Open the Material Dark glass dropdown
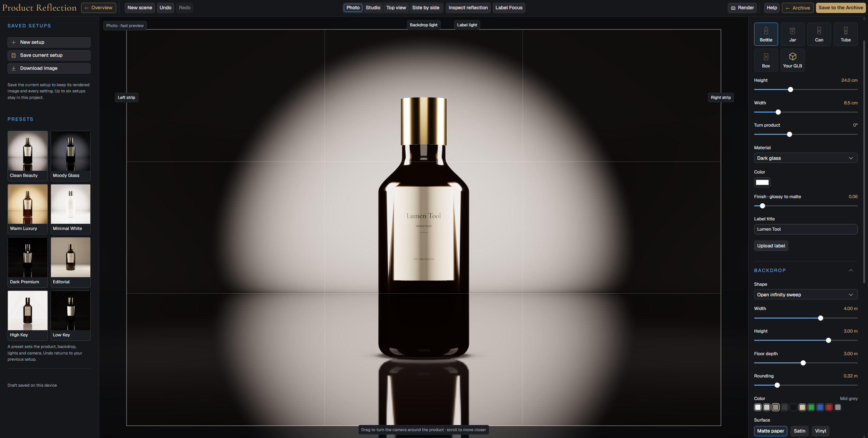The height and width of the screenshot is (438, 868). 805,158
